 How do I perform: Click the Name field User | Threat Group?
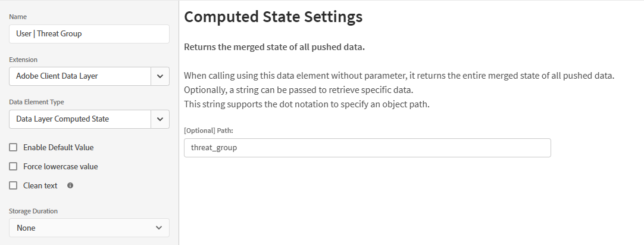(x=89, y=34)
